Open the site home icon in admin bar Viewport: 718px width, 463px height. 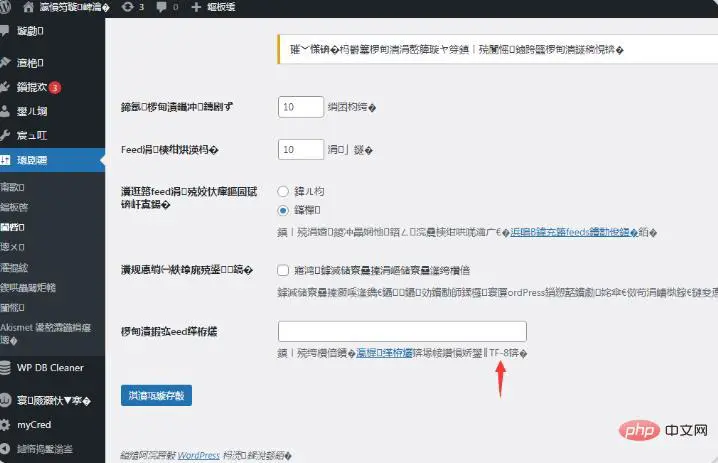pos(28,7)
